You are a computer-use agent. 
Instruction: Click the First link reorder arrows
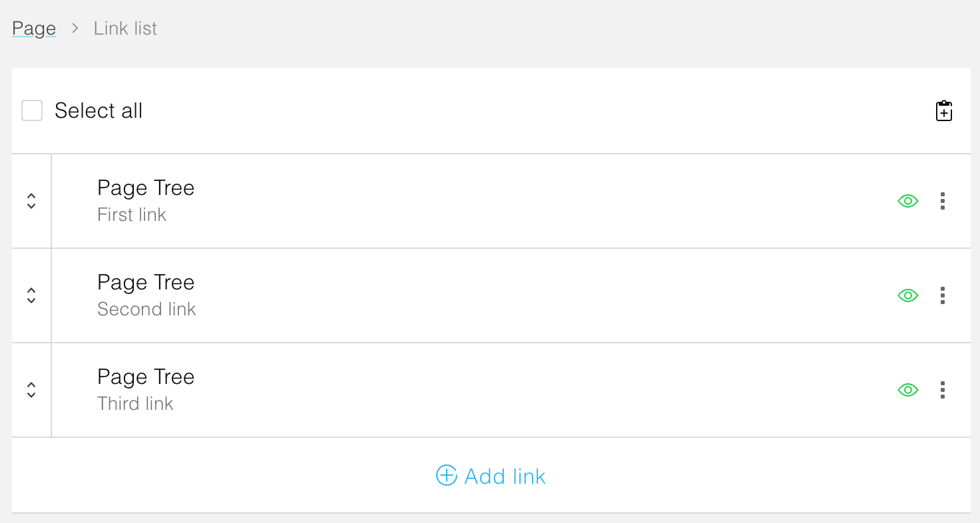click(x=31, y=201)
